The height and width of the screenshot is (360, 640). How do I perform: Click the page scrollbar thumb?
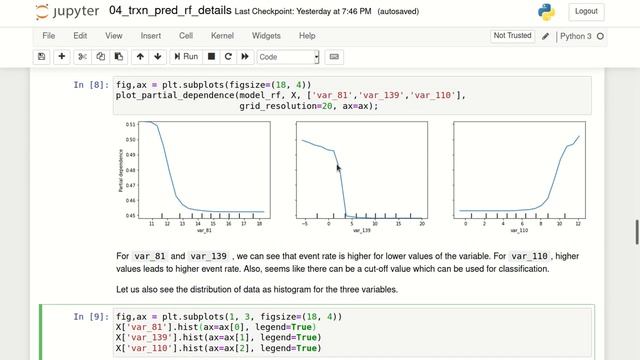point(637,232)
